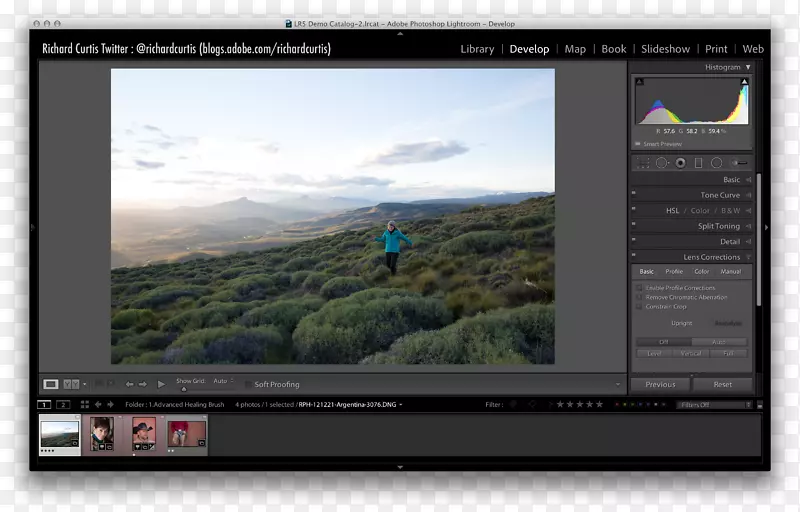Switch to Profile tab in Lens Corrections
800x512 pixels.
pos(674,271)
